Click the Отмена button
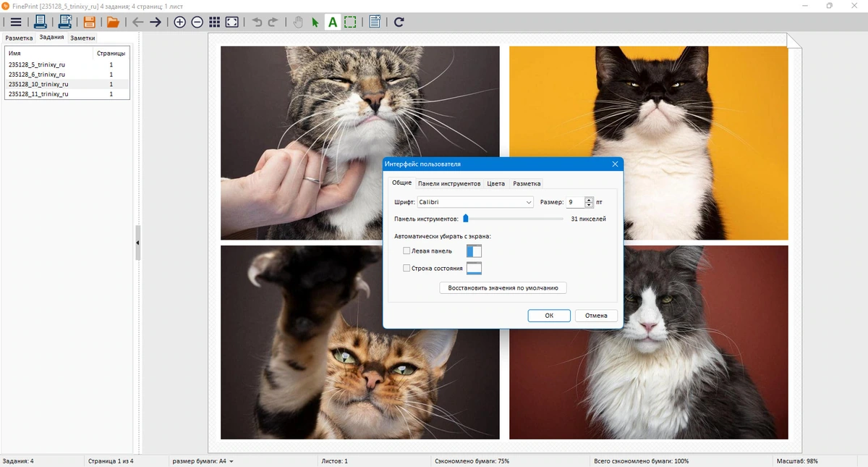 [x=596, y=316]
